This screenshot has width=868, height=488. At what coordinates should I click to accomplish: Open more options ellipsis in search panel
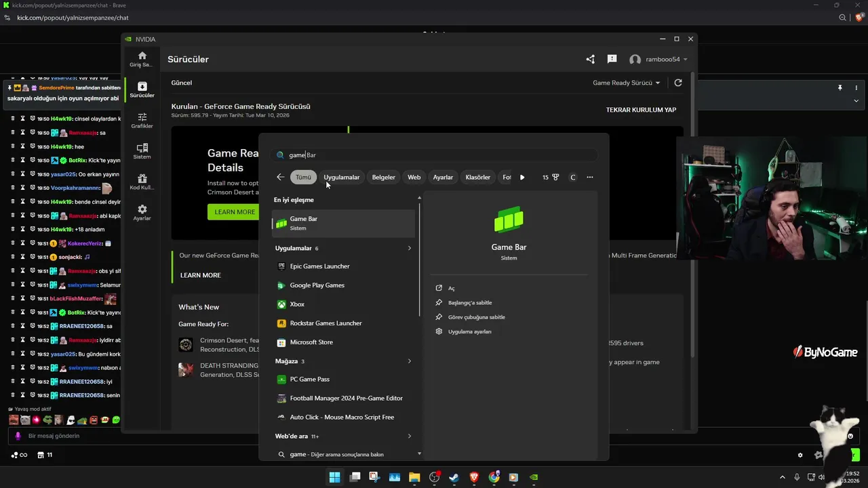click(x=590, y=178)
